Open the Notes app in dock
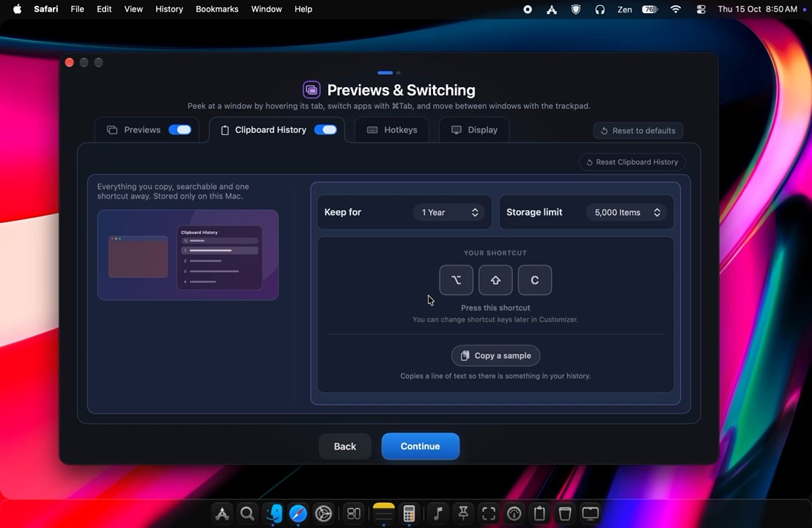The height and width of the screenshot is (528, 812). pyautogui.click(x=384, y=513)
